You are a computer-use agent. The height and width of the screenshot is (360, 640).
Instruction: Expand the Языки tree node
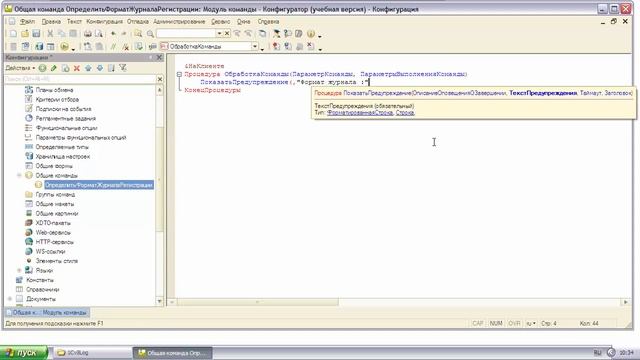click(x=19, y=271)
